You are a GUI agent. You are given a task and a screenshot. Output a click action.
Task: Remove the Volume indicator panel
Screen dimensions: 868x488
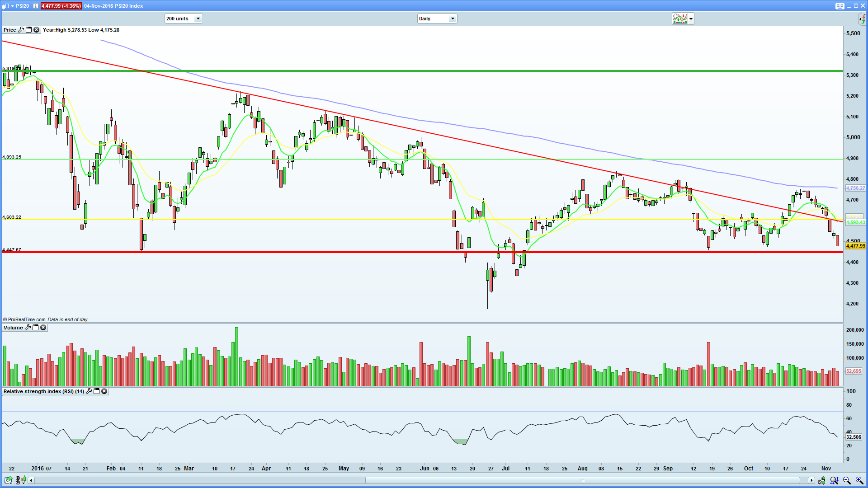click(43, 328)
